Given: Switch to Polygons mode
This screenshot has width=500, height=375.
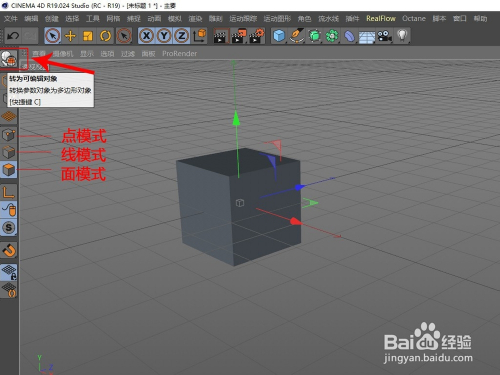Looking at the screenshot, I should tap(9, 169).
